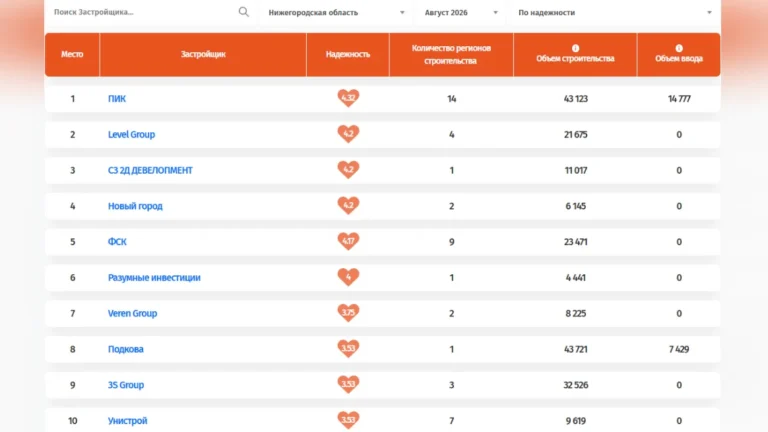The height and width of the screenshot is (432, 768).
Task: Select the 6 145 construction volume cell
Action: (x=576, y=206)
